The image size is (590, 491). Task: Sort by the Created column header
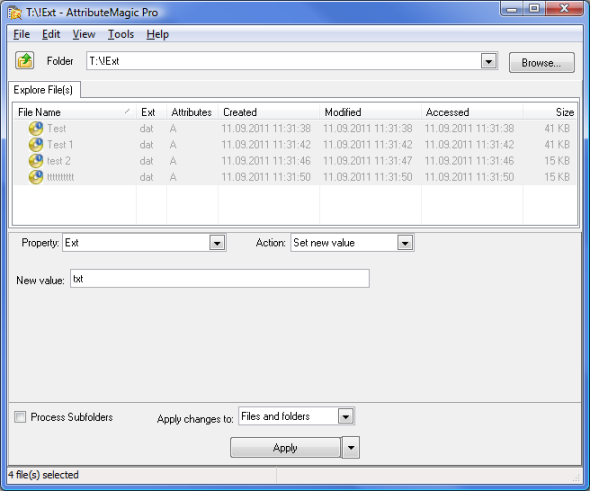[x=269, y=112]
